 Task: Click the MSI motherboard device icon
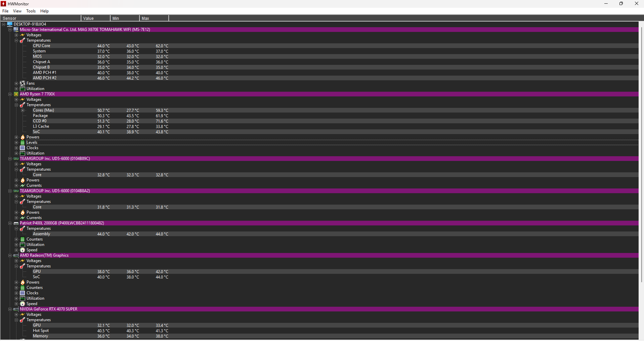16,30
